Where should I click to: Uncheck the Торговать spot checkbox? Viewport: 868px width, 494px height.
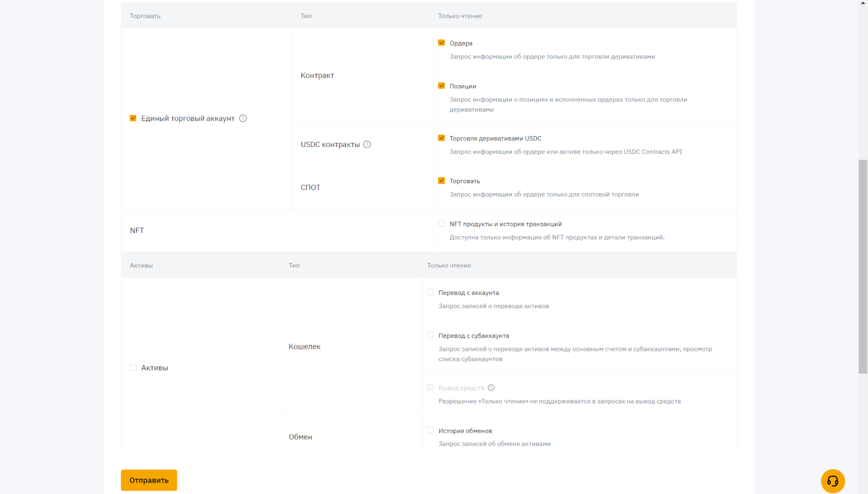click(x=442, y=181)
